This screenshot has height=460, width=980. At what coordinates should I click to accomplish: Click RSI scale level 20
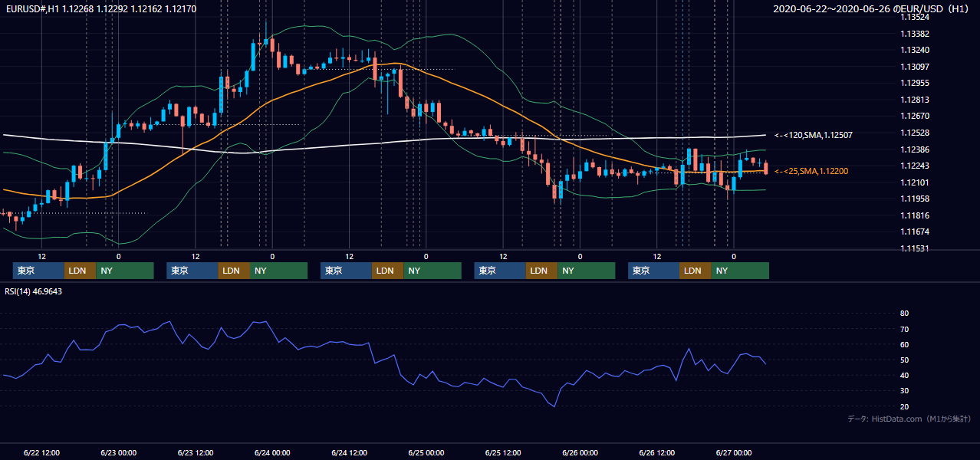904,406
